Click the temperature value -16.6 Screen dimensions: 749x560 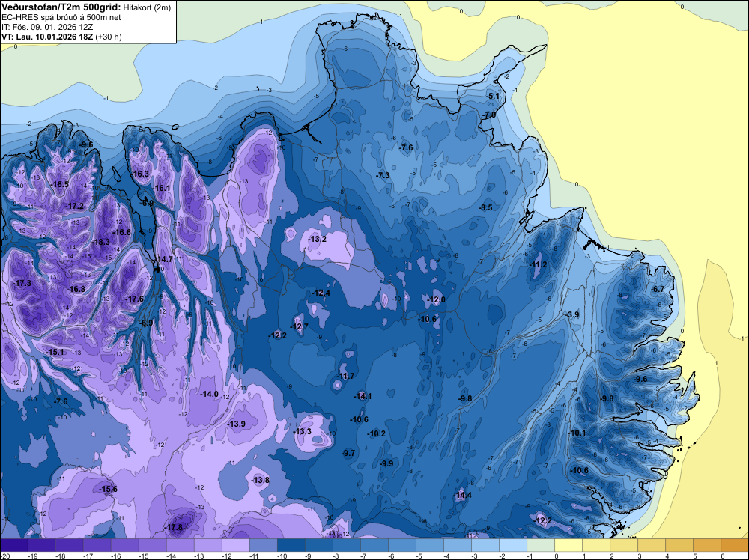121,233
